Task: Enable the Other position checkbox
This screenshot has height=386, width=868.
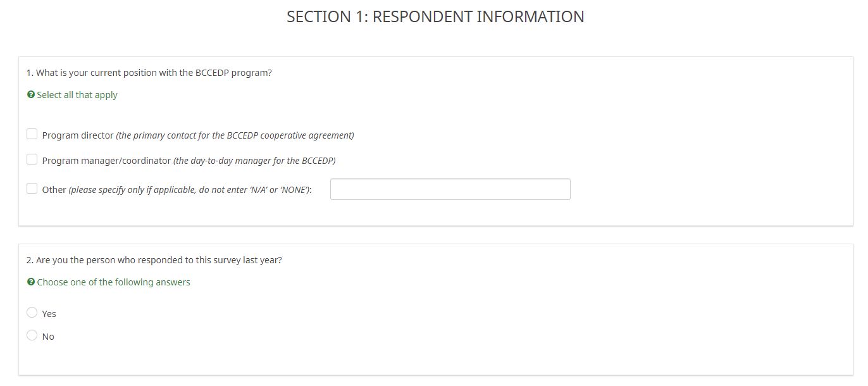Action: 32,189
